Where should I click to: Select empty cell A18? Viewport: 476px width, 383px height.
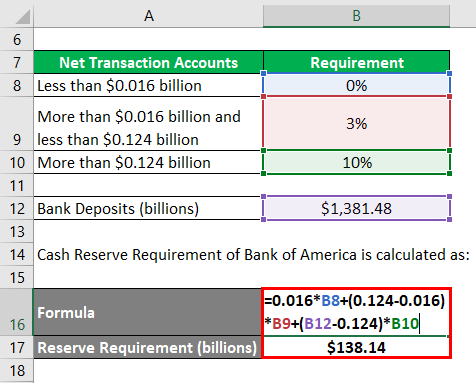pyautogui.click(x=149, y=370)
